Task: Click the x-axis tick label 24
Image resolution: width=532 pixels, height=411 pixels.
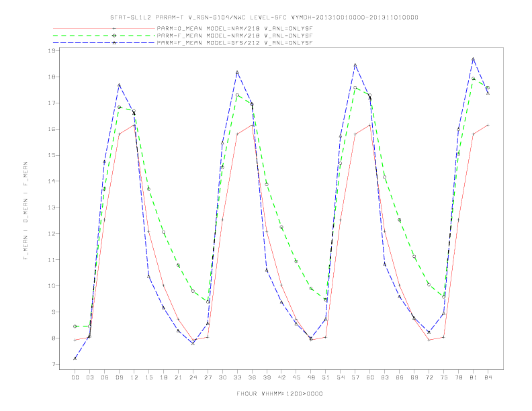Action: coord(193,377)
